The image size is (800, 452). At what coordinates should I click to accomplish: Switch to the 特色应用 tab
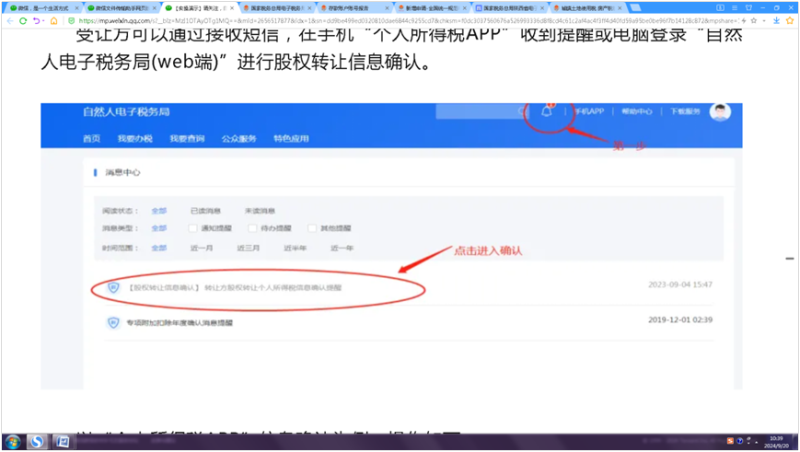pos(291,138)
